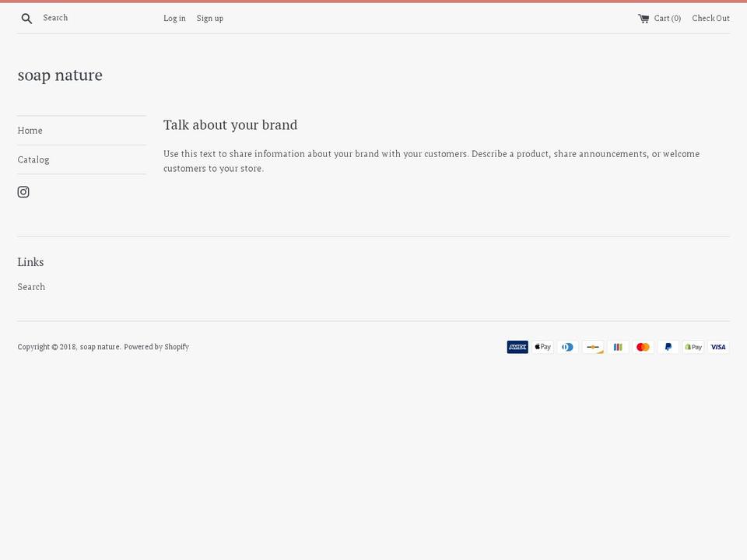Open the Search link in footer
The height and width of the screenshot is (560, 747).
tap(31, 287)
